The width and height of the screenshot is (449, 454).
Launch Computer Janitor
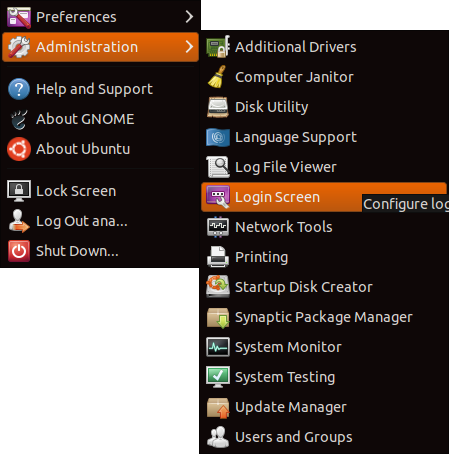pos(324,77)
